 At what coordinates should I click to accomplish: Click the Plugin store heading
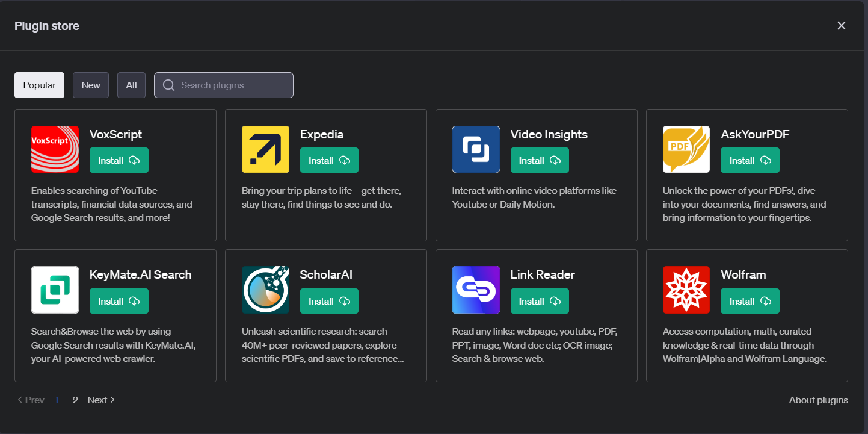coord(47,26)
